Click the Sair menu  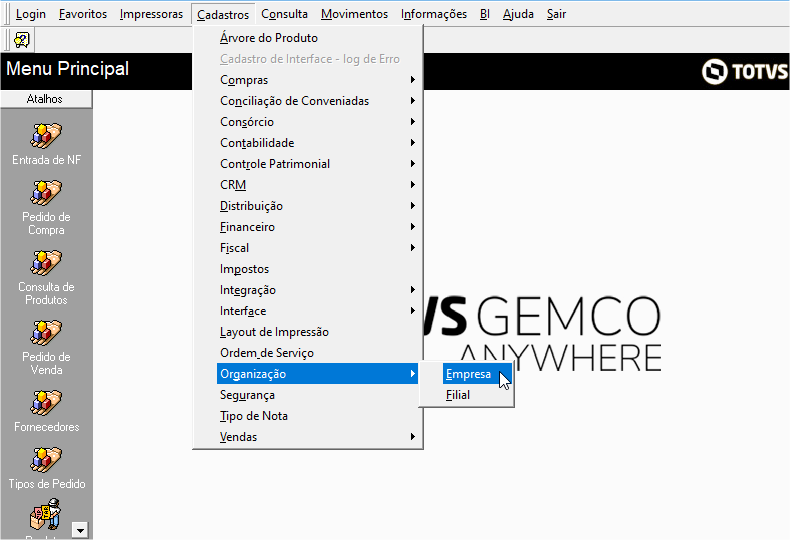pyautogui.click(x=556, y=14)
